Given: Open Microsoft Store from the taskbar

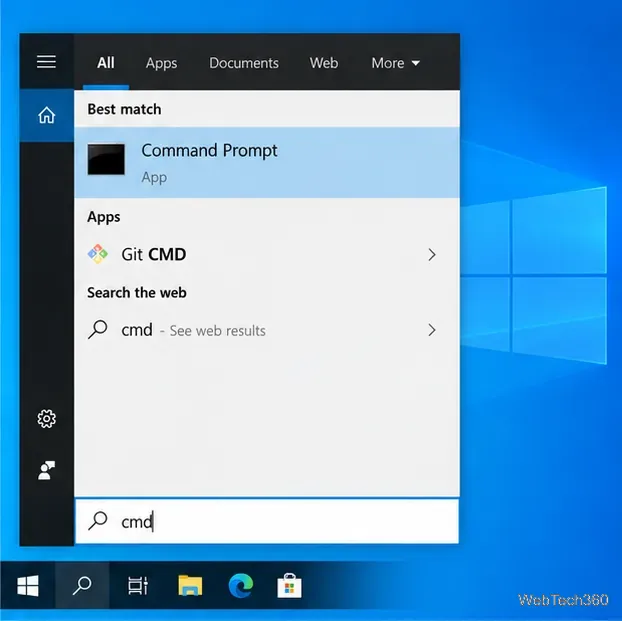Looking at the screenshot, I should click(289, 586).
